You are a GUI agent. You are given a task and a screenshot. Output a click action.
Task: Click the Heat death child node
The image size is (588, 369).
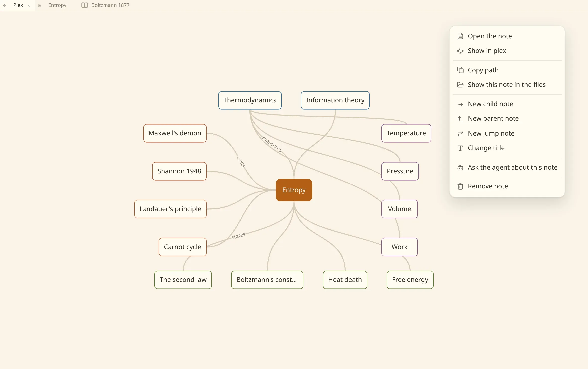coord(345,280)
